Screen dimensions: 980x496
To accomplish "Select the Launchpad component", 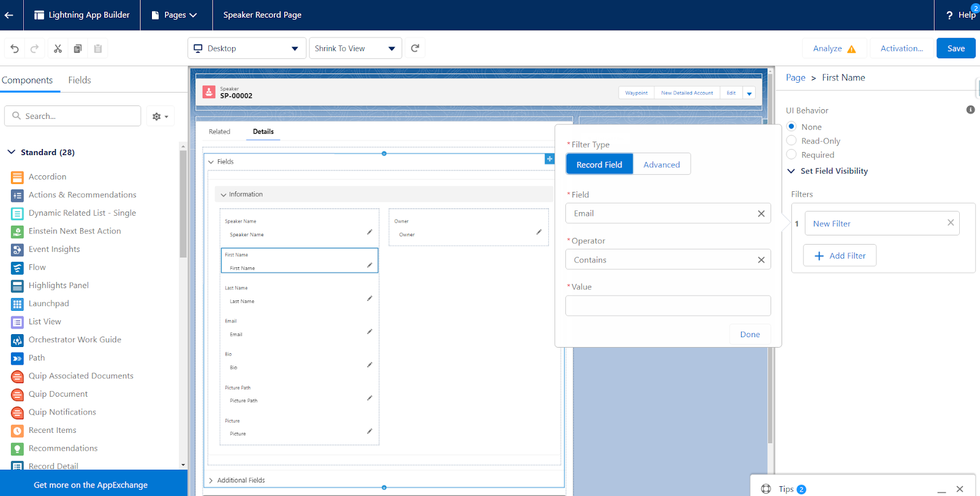I will click(x=48, y=303).
